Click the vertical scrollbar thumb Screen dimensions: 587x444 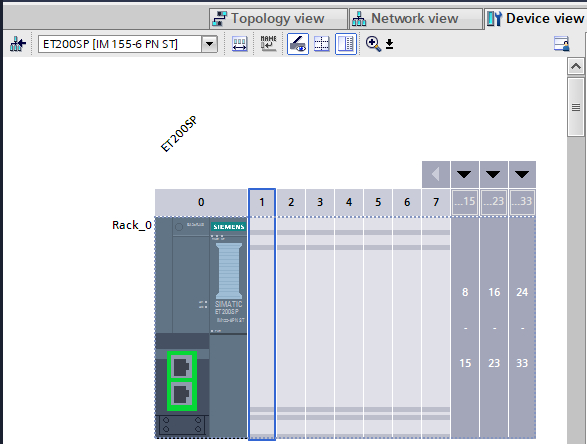tap(576, 107)
